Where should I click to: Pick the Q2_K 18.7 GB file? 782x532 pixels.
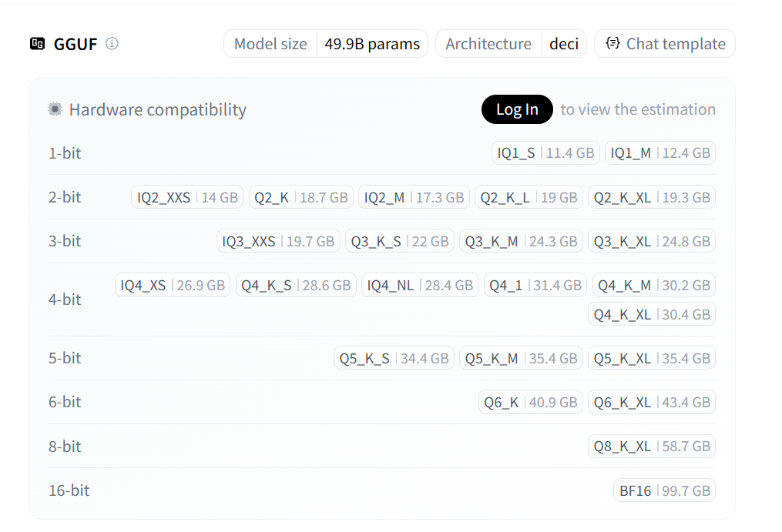tap(300, 198)
